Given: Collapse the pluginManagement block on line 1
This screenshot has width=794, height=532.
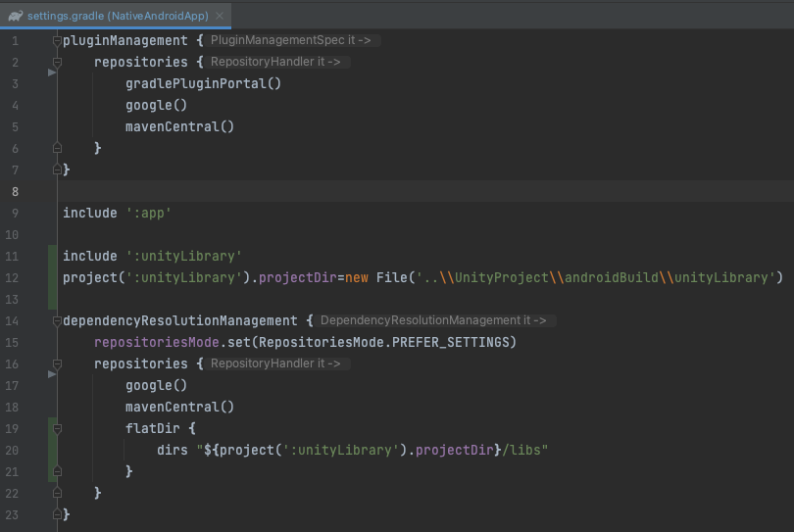Looking at the screenshot, I should click(x=57, y=41).
